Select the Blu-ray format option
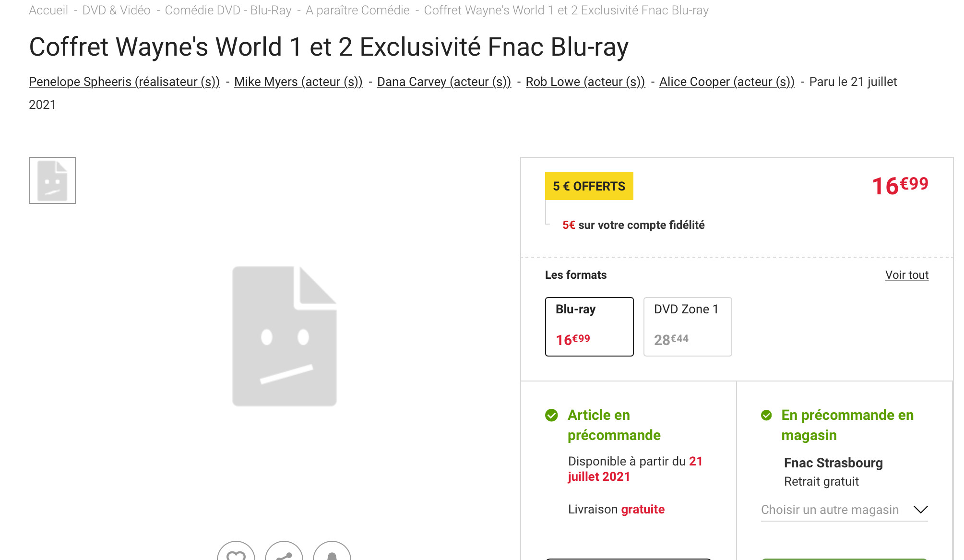 tap(589, 327)
